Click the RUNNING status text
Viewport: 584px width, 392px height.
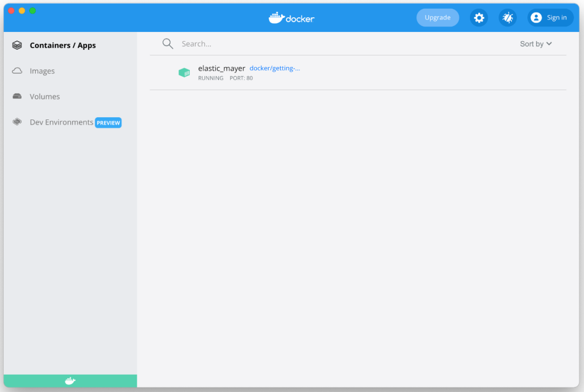(x=211, y=78)
